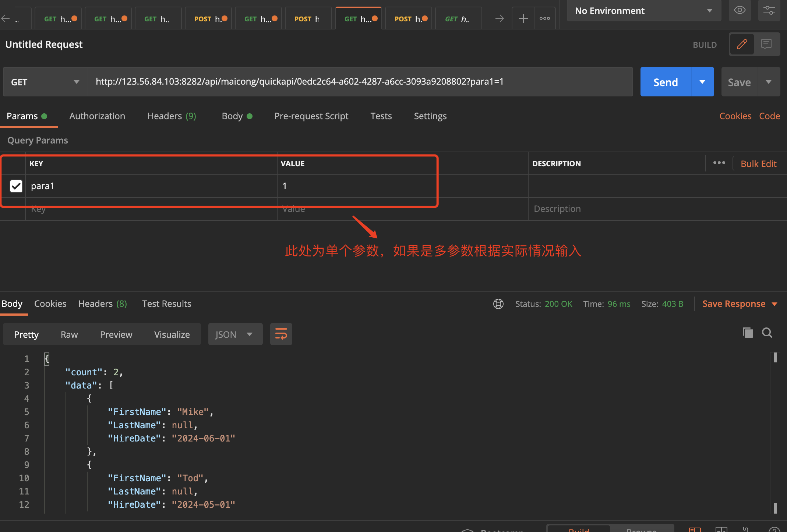This screenshot has height=532, width=787.
Task: Open workspace settings with the sliders icon
Action: point(769,10)
